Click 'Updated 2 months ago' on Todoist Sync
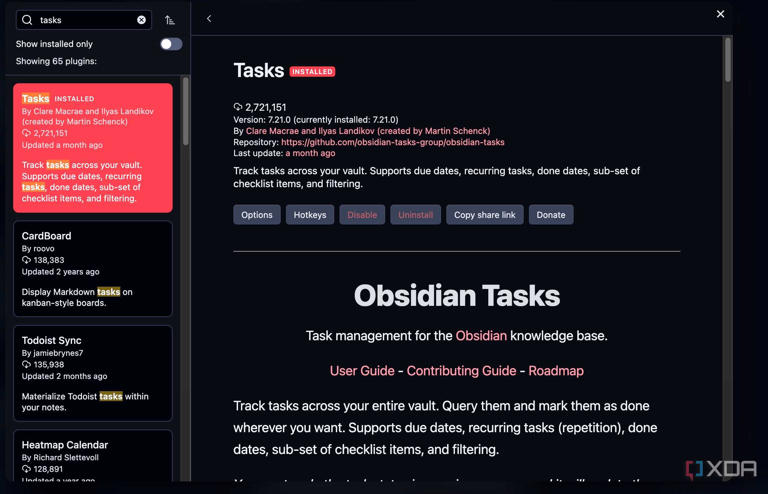 click(x=64, y=376)
